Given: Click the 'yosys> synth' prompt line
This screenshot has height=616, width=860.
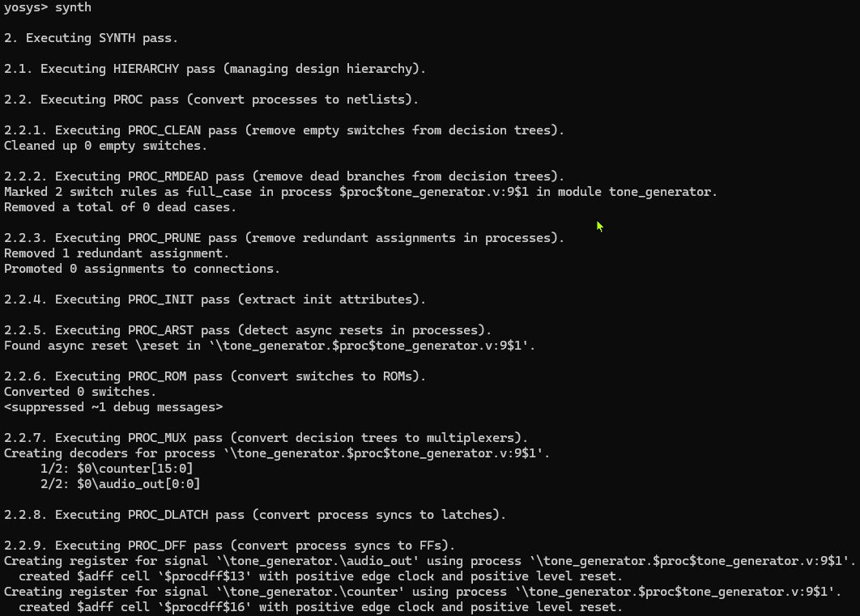Looking at the screenshot, I should [47, 7].
